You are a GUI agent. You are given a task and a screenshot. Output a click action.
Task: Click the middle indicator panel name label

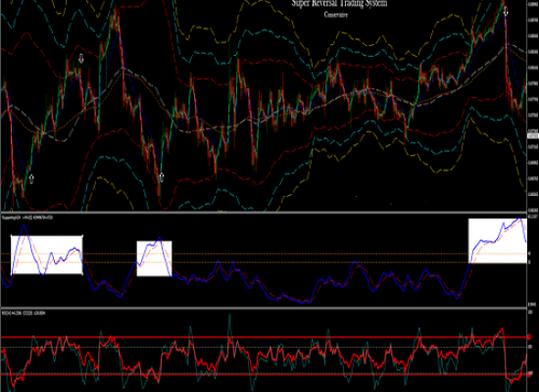point(27,218)
